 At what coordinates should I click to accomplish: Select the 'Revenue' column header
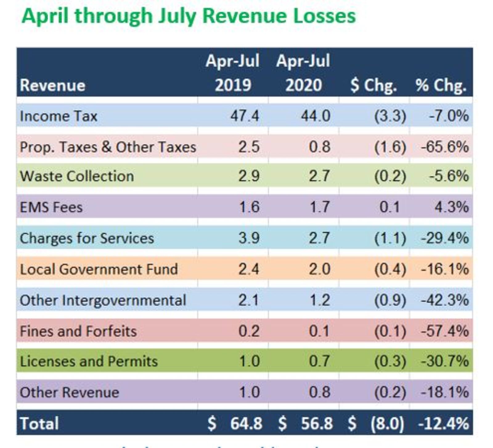click(52, 85)
